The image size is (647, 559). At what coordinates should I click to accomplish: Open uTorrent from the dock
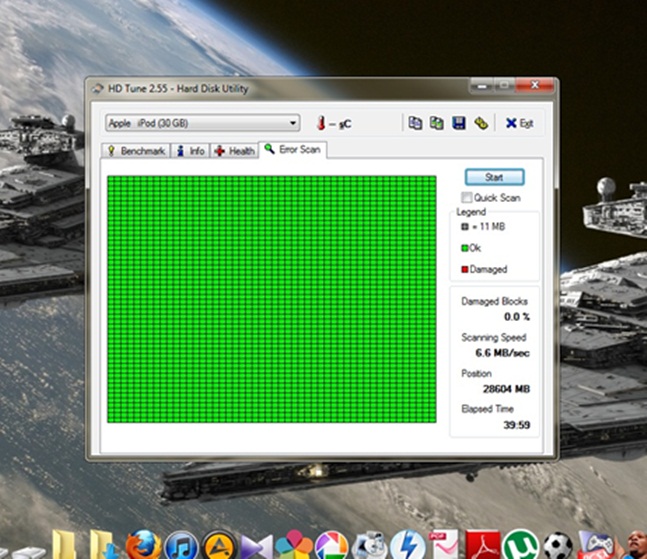click(518, 545)
